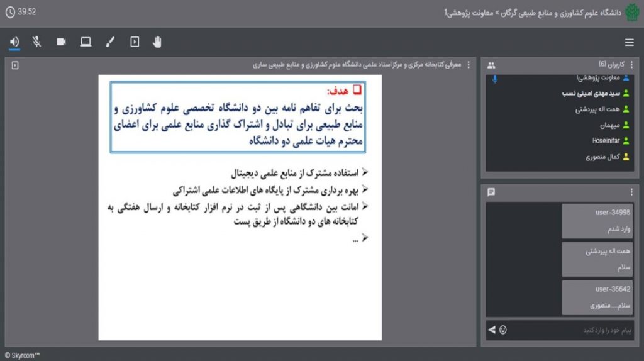Send the chat message with arrow

[492, 330]
